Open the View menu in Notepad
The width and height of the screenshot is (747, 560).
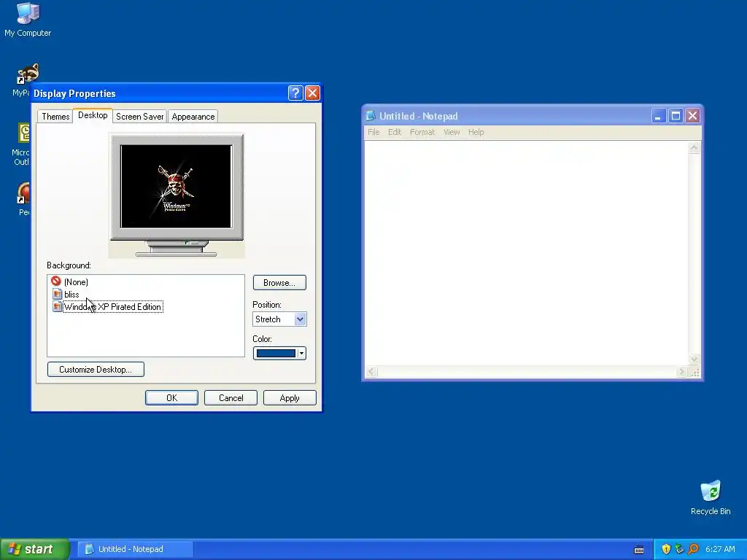coord(452,133)
